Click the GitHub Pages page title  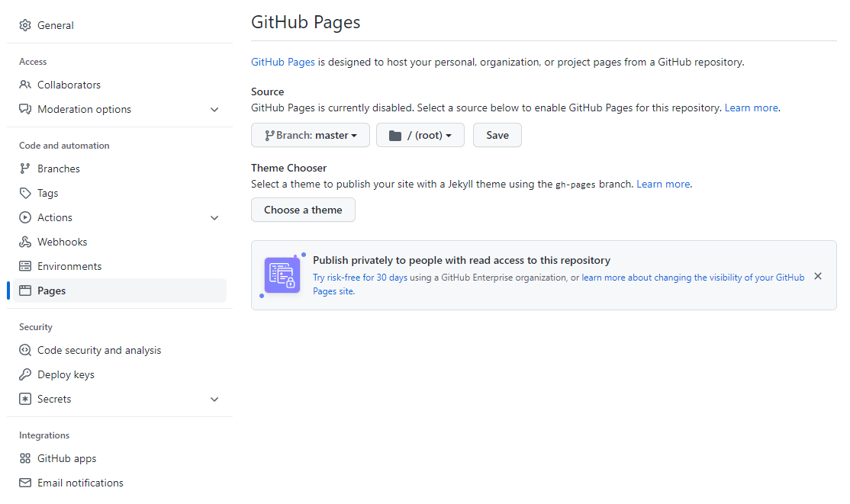[x=305, y=22]
